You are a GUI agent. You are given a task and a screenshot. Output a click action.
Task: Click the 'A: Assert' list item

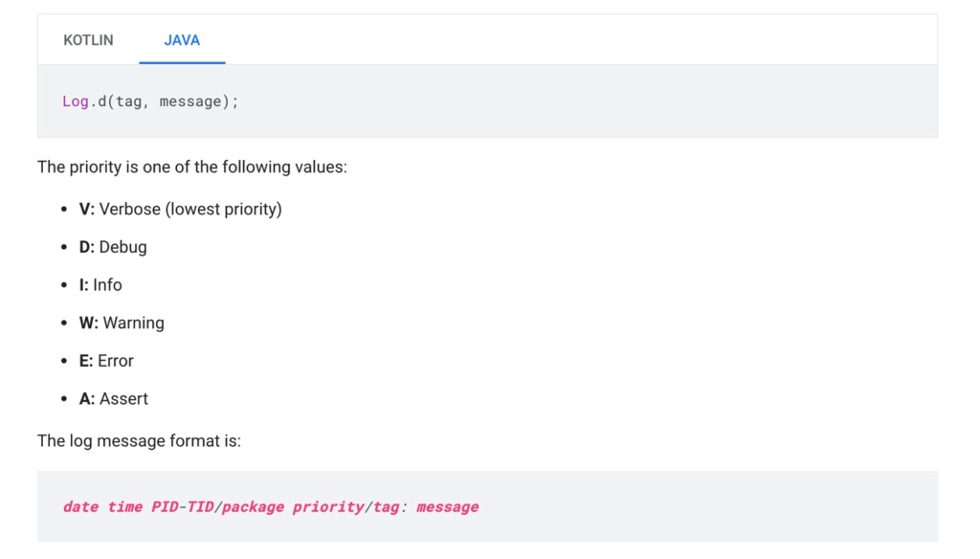click(114, 399)
